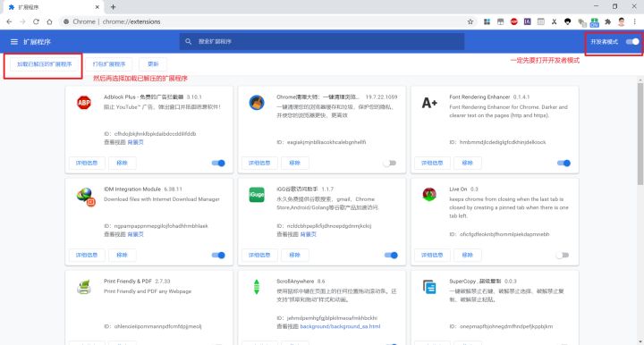Open the hamburger main menu in the blue header
The width and height of the screenshot is (644, 345).
[x=14, y=42]
